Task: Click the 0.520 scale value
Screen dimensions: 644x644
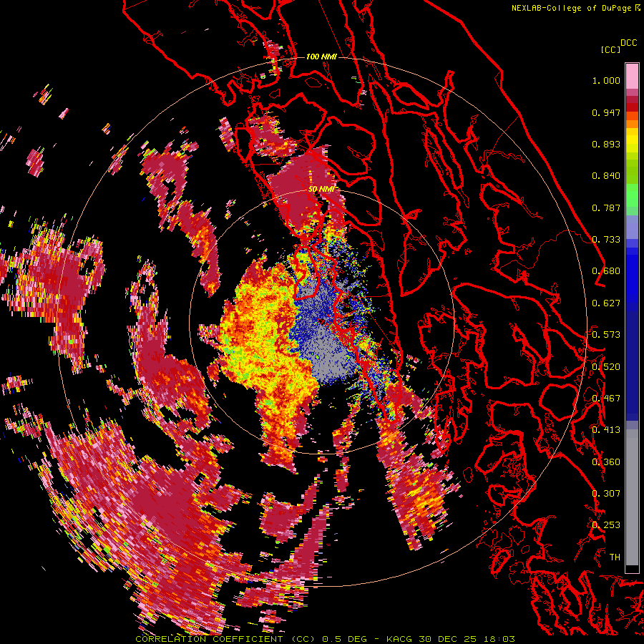Action: (606, 367)
